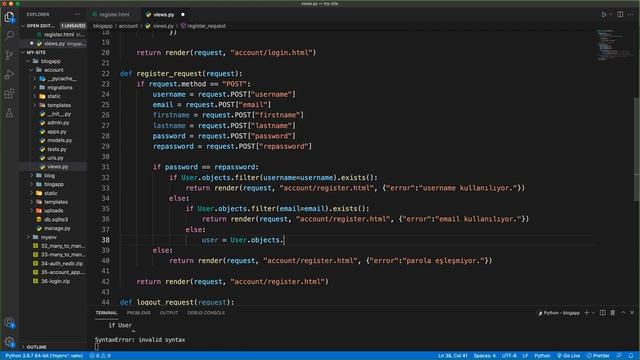Click the Go Live server button
The width and height of the screenshot is (640, 360).
click(569, 356)
